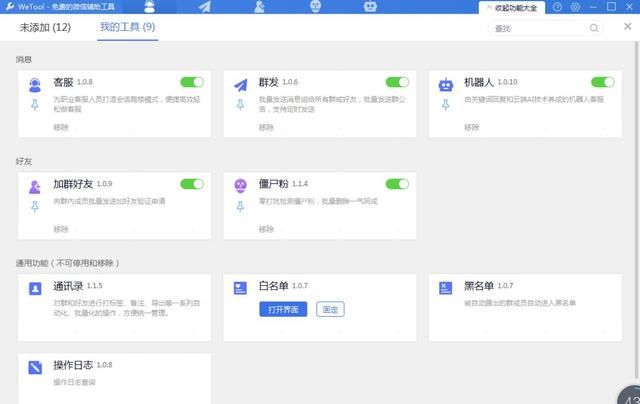The width and height of the screenshot is (640, 404).
Task: Click the help question mark icon
Action: coord(557,7)
